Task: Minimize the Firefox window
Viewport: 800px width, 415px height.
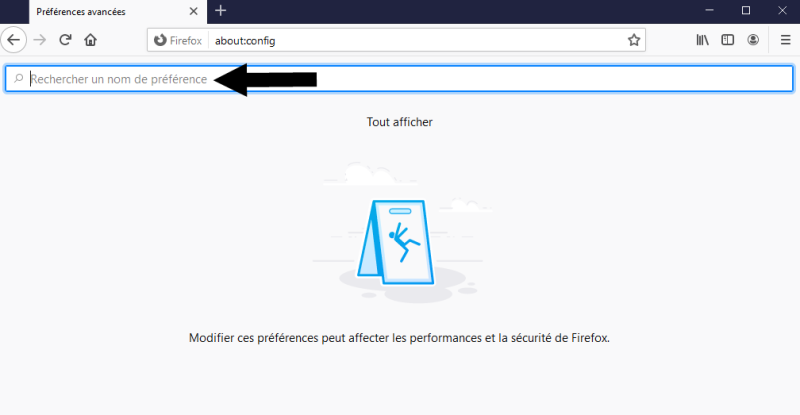Action: click(x=709, y=10)
